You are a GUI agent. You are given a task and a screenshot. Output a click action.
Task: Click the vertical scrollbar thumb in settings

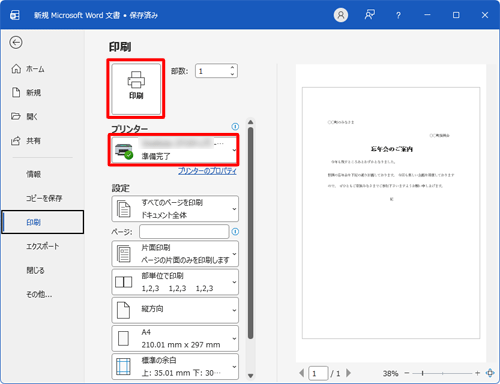coord(251,233)
